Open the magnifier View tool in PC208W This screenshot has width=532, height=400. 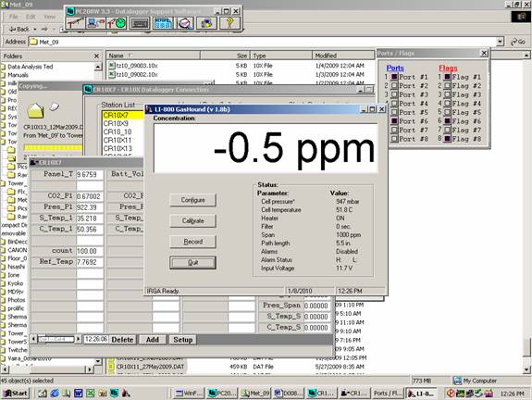[185, 23]
